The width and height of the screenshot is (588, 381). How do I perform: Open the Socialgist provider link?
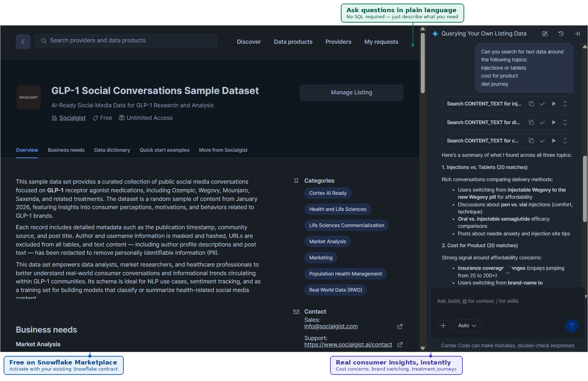coord(72,118)
